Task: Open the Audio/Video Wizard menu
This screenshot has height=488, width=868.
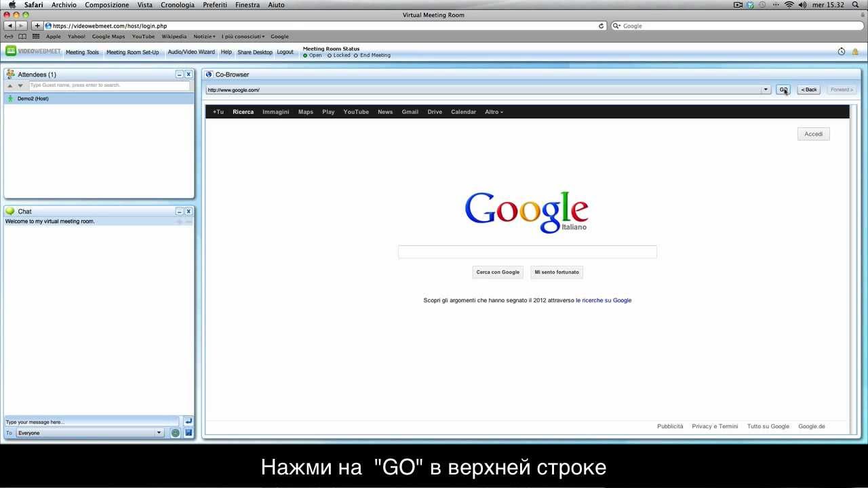Action: [191, 52]
